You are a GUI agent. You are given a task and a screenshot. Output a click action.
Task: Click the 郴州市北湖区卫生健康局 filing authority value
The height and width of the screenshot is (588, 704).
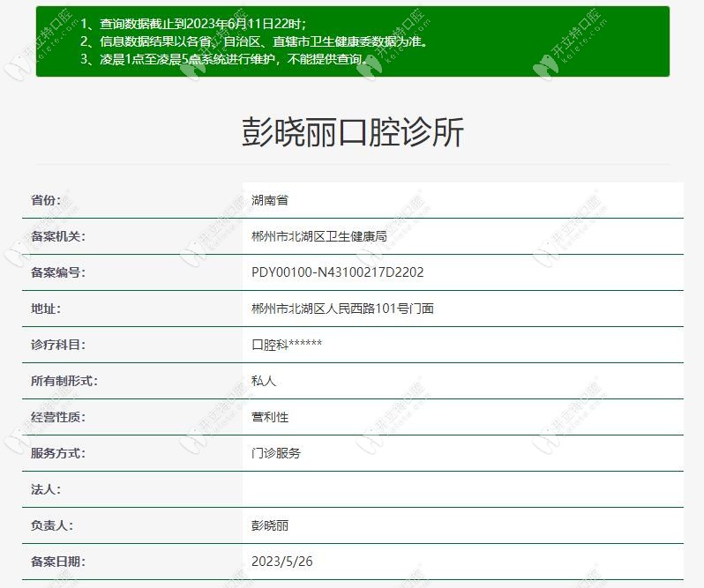point(318,236)
